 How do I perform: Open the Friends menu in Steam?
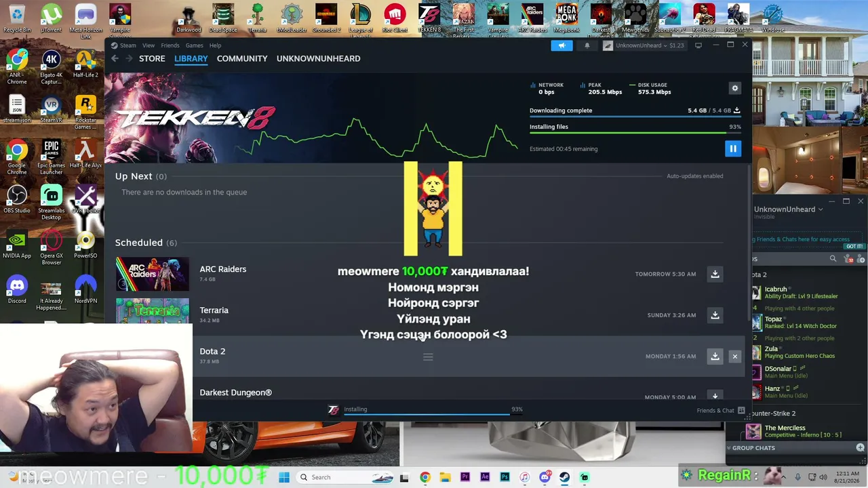tap(170, 45)
